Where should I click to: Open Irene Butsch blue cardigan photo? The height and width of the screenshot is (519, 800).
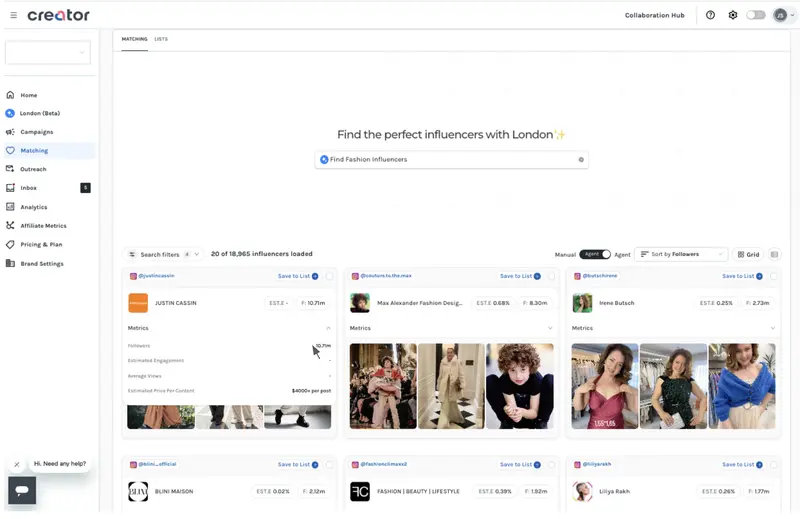[742, 386]
